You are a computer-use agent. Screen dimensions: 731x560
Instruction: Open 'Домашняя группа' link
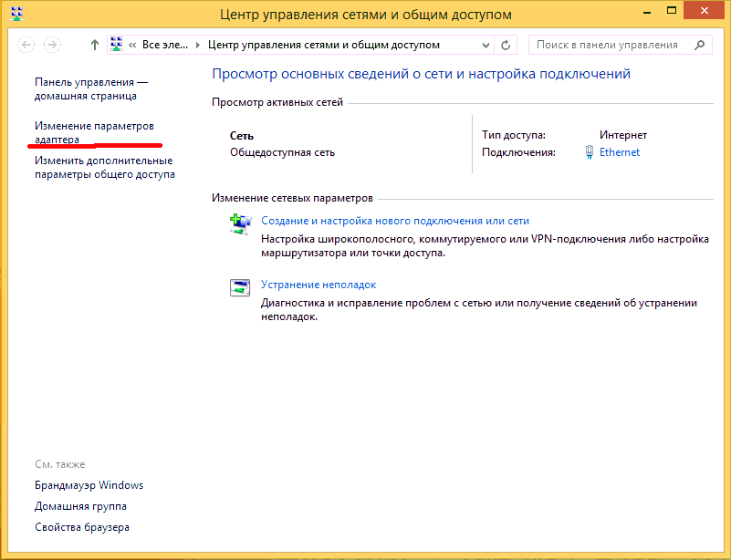point(80,506)
